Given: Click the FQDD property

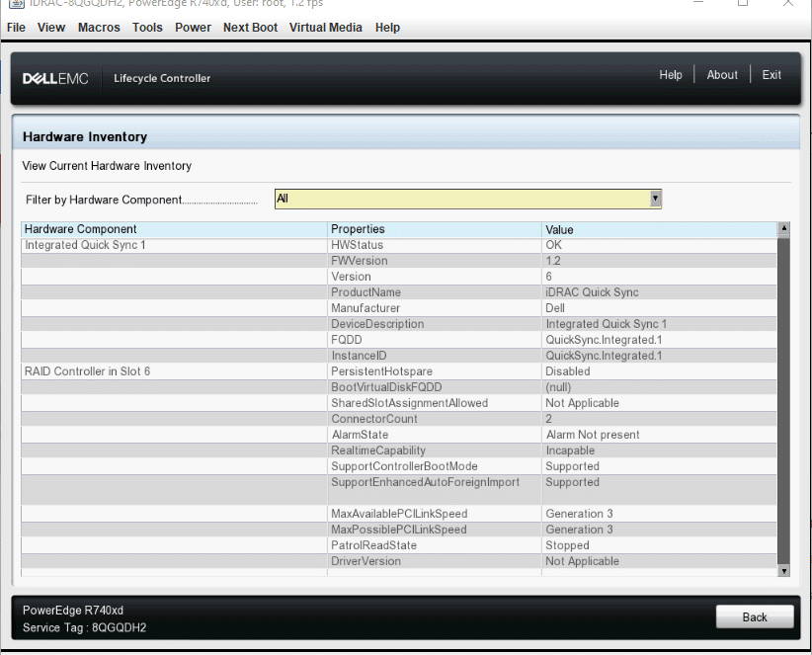Looking at the screenshot, I should coord(347,340).
